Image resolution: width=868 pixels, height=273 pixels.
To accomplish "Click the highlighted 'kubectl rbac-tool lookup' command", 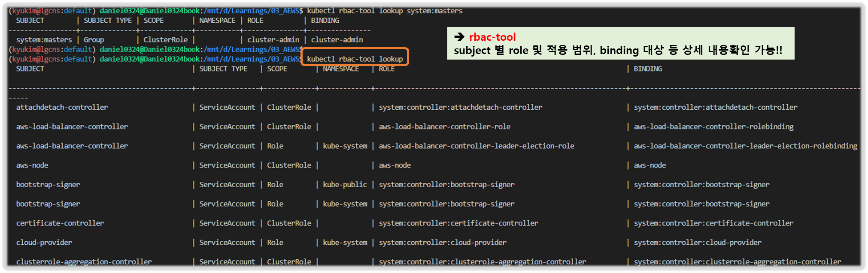I will [x=355, y=59].
